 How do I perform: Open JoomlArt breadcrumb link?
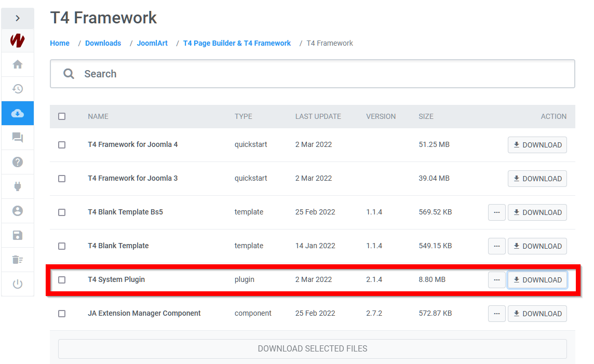(152, 43)
